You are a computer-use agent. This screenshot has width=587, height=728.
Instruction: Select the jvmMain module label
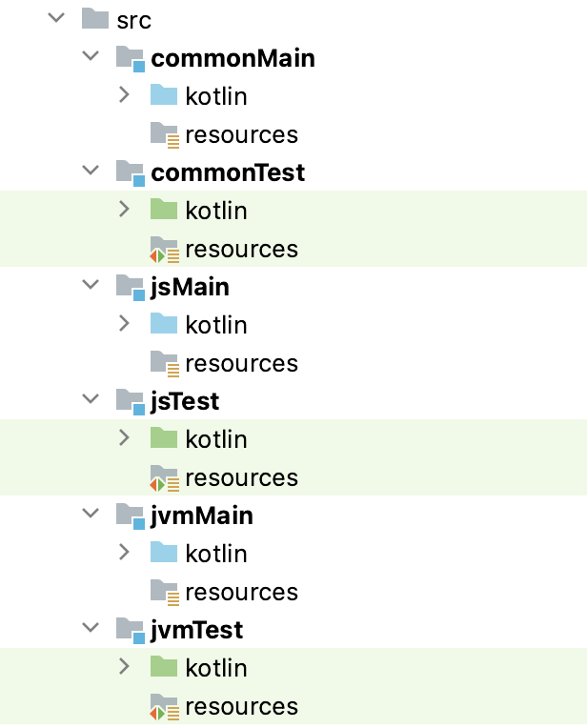pos(202,516)
